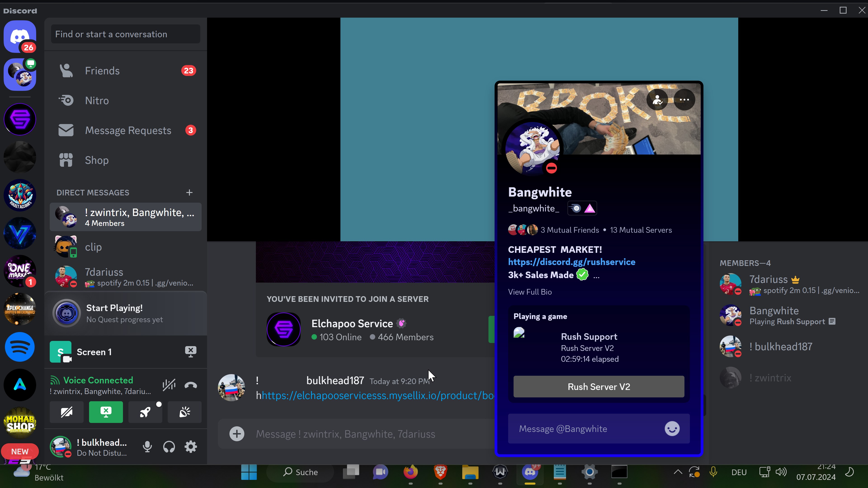Open soundboard button
Image resolution: width=868 pixels, height=488 pixels.
point(184,412)
